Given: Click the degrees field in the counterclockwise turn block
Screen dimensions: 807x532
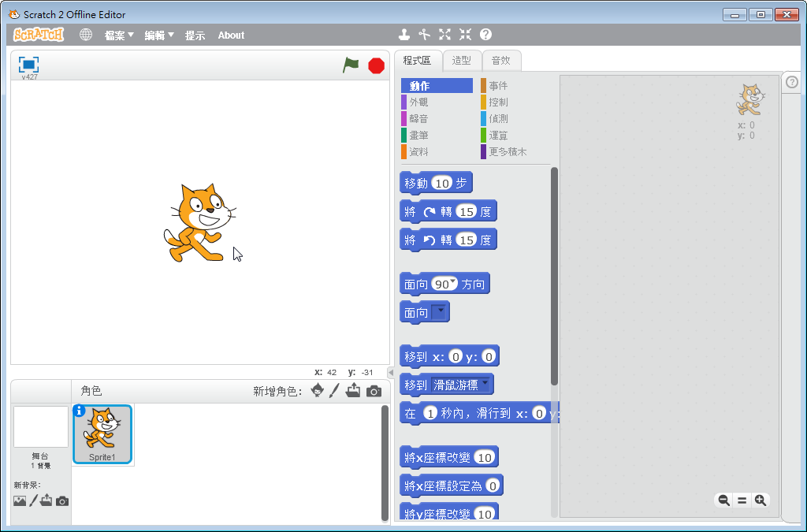Looking at the screenshot, I should pos(467,240).
